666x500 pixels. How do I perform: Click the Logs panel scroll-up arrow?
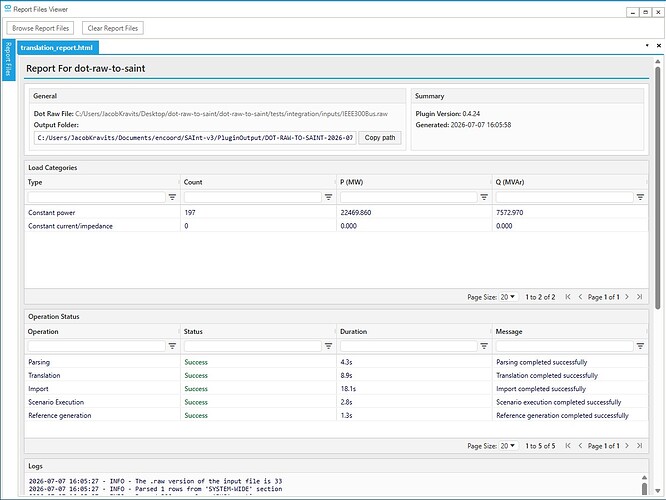[x=644, y=477]
